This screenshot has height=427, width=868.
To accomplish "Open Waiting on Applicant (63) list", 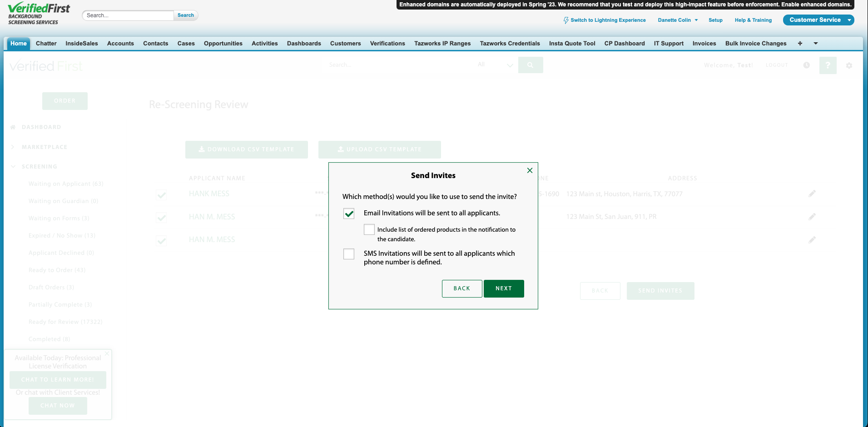I will point(66,184).
